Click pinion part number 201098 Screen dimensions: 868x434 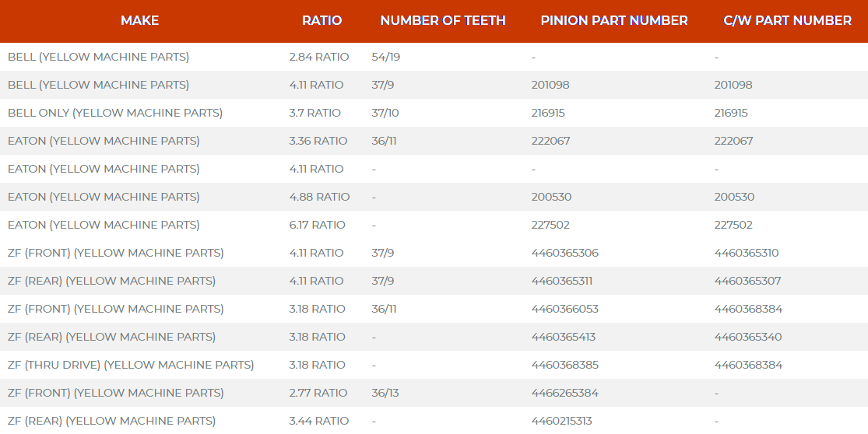click(x=550, y=85)
